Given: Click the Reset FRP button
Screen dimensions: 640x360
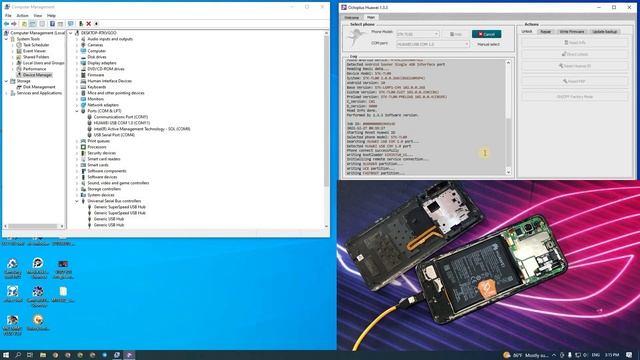Looking at the screenshot, I should coord(575,81).
